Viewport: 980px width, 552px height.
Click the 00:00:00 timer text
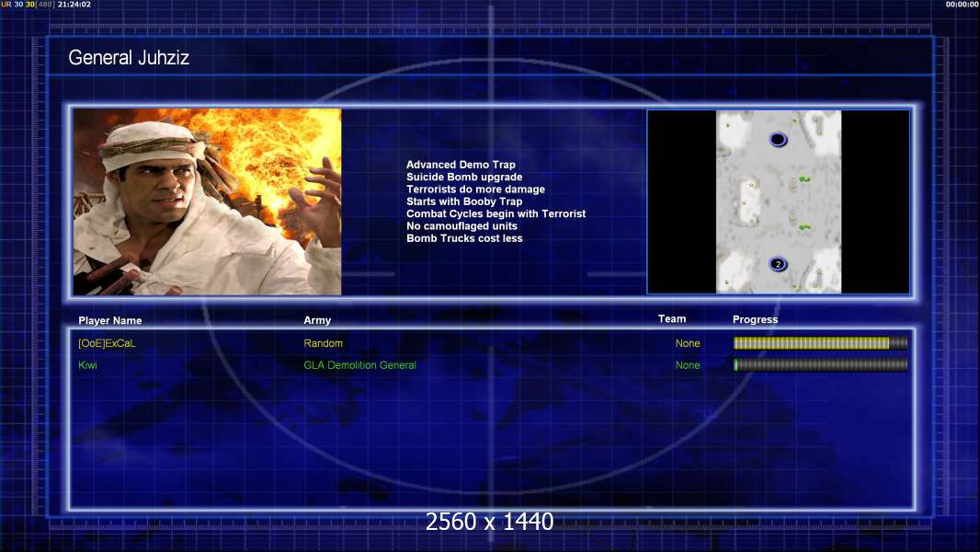962,5
